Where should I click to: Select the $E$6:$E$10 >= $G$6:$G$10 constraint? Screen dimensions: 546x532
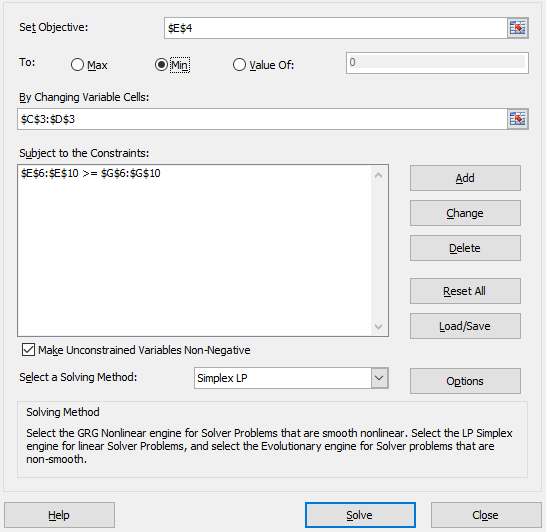point(91,173)
